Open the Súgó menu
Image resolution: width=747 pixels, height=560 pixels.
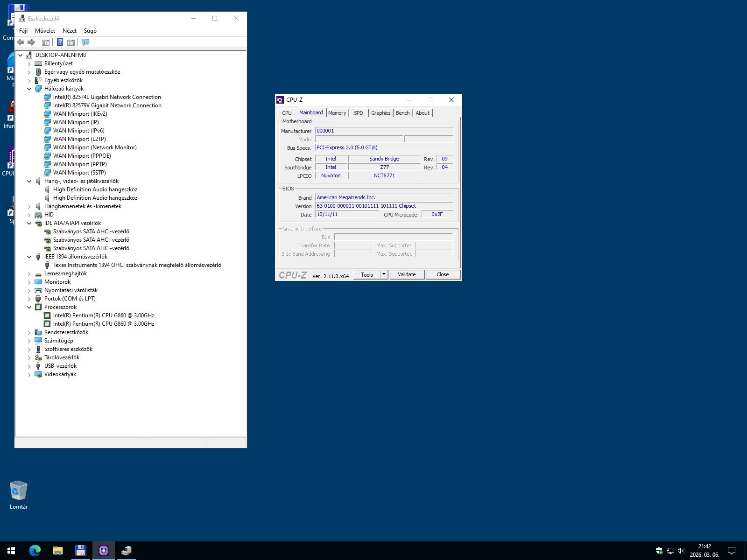90,31
